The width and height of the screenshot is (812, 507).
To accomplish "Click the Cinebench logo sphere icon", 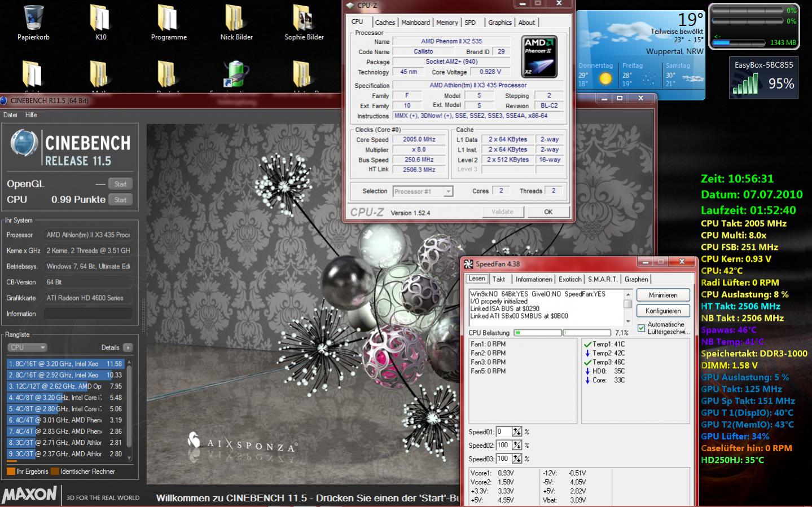I will 24,143.
